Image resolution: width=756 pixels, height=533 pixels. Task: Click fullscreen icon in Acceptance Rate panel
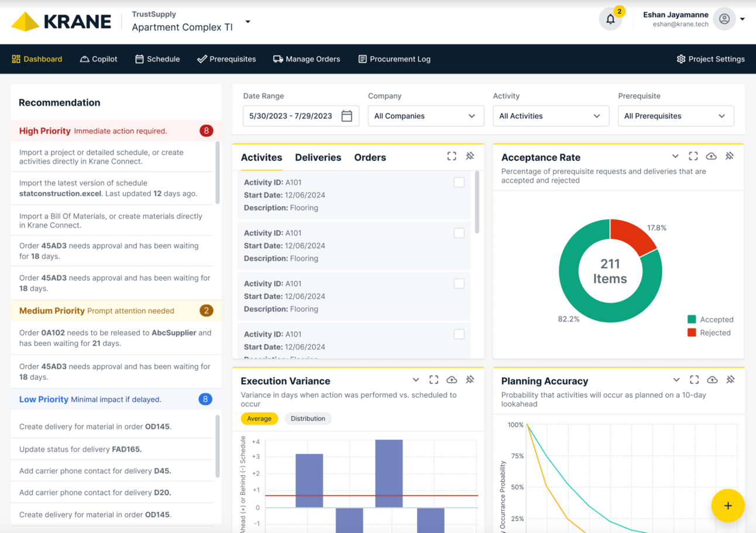point(693,156)
